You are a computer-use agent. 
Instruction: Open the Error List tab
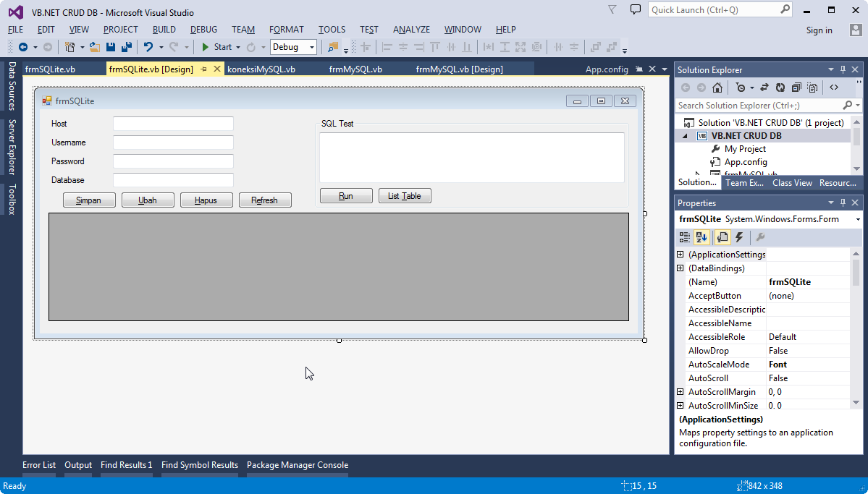(39, 465)
